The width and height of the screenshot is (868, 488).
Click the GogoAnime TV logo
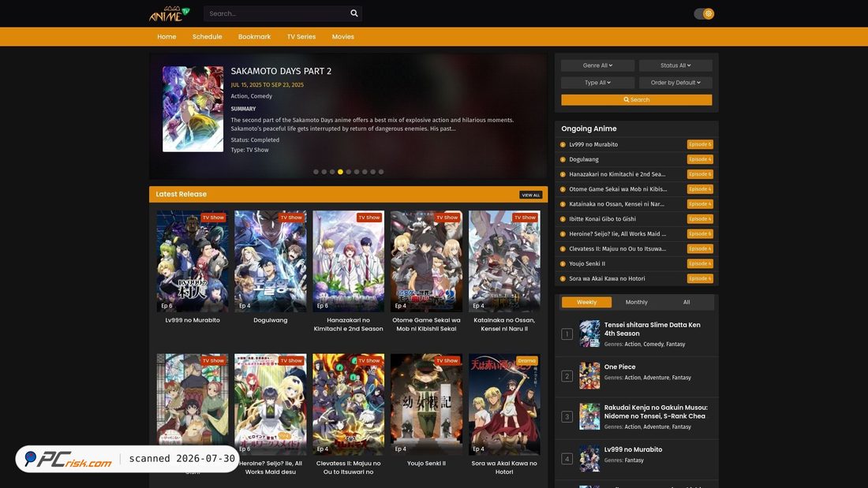click(x=170, y=14)
